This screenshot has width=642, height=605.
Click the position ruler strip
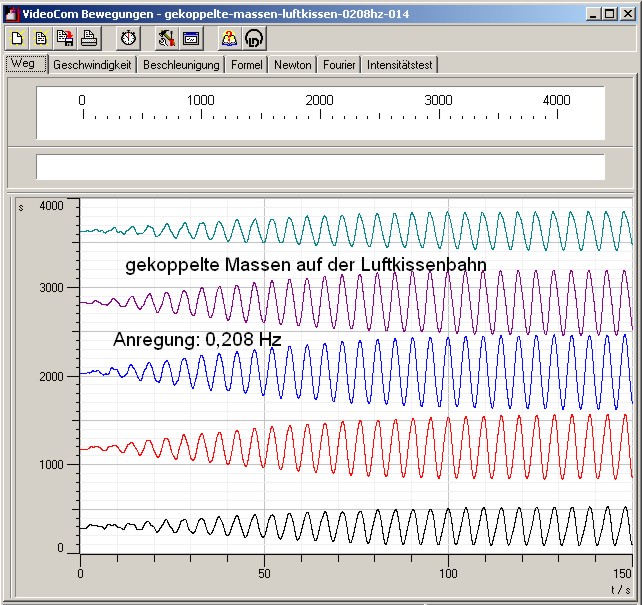320,113
